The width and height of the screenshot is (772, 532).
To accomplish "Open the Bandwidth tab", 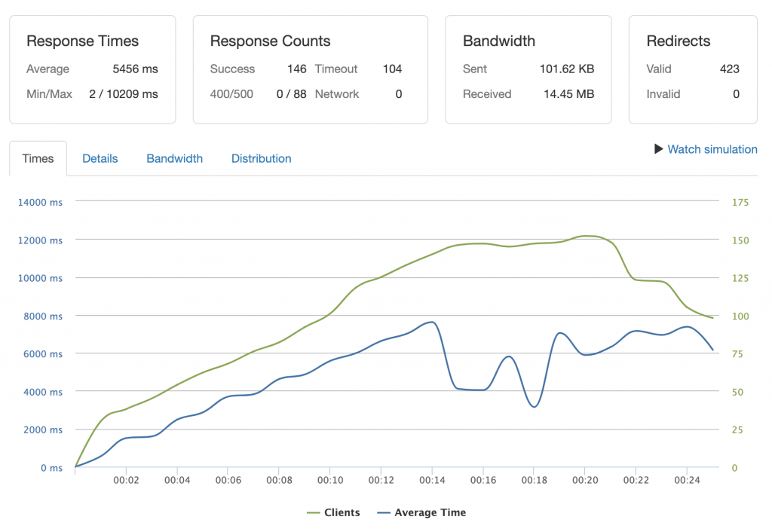I will click(174, 158).
